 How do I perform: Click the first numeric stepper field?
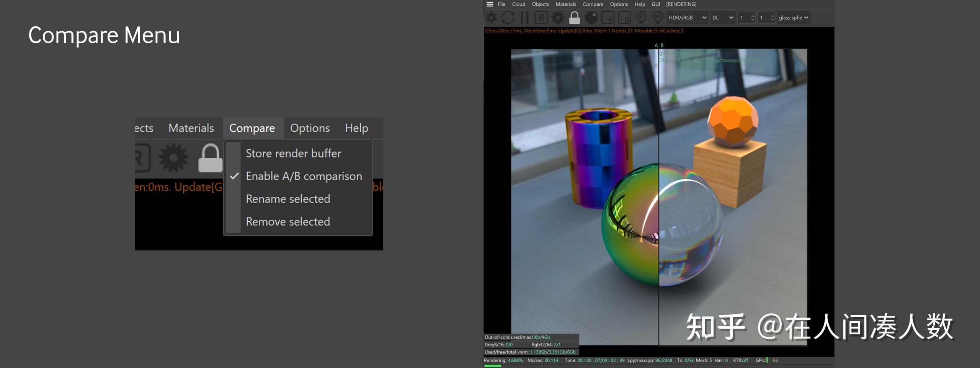[x=744, y=18]
